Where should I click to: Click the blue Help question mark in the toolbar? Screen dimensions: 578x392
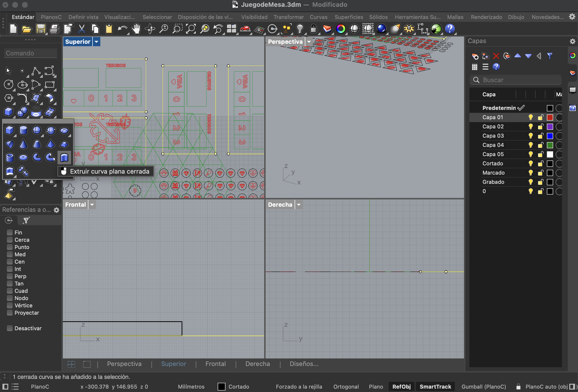click(x=450, y=29)
